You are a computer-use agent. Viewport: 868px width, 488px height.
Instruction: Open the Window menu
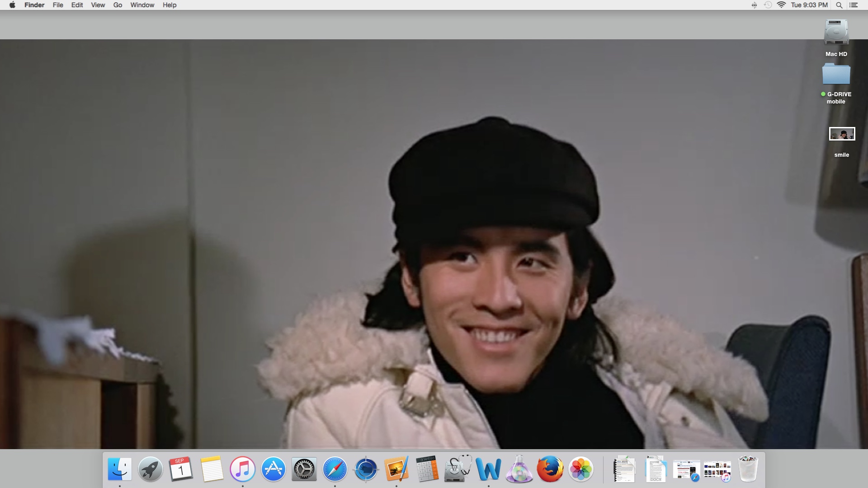tap(142, 5)
